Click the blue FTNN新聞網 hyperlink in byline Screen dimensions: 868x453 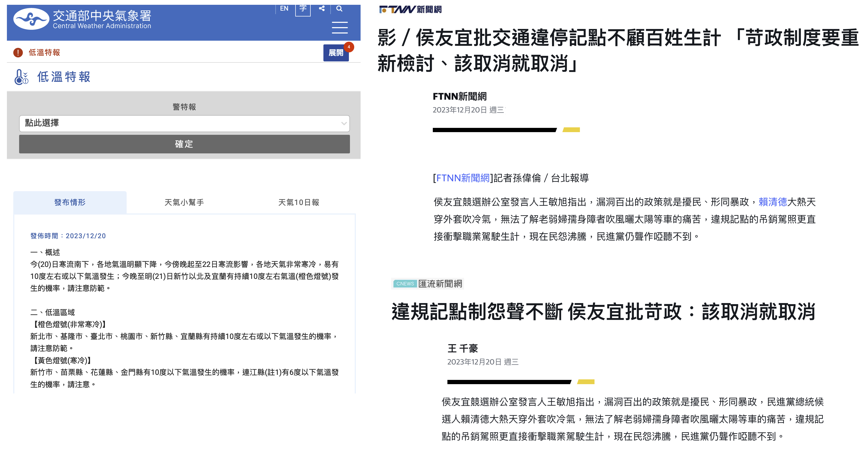click(x=463, y=178)
